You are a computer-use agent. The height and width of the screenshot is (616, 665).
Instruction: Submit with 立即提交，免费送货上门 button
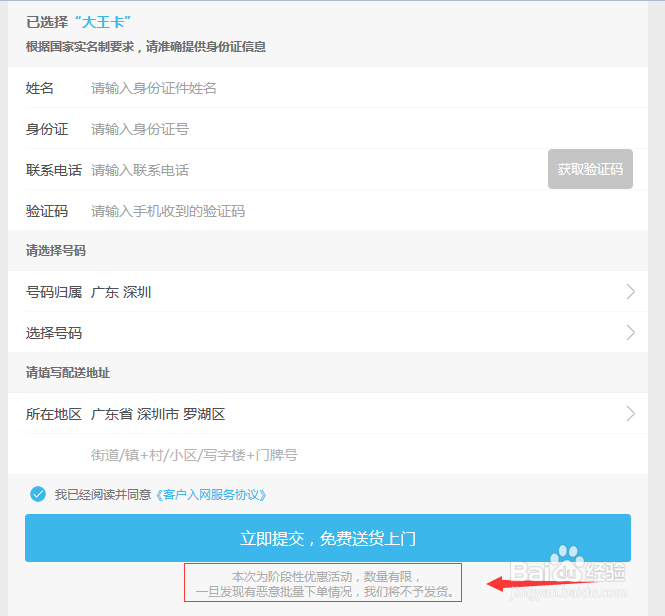tap(328, 538)
